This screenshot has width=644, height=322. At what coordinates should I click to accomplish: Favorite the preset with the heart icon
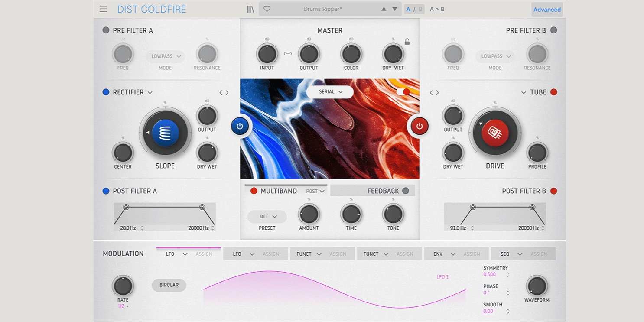[267, 9]
